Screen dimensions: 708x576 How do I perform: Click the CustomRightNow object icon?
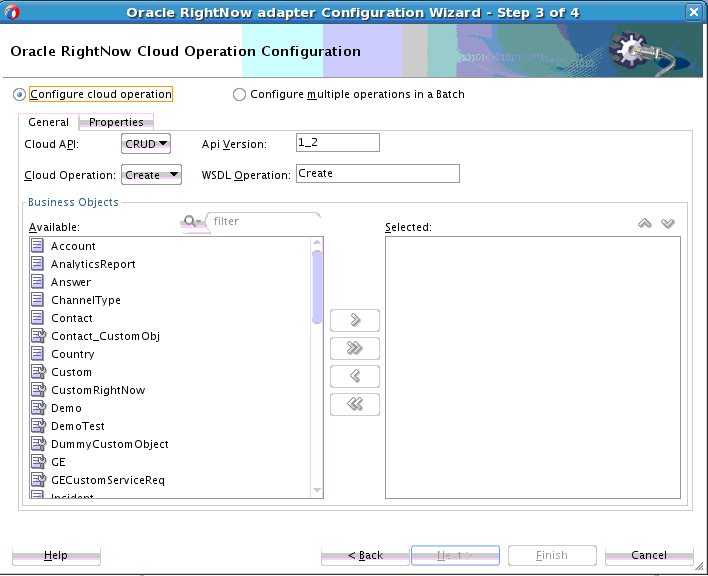[38, 390]
